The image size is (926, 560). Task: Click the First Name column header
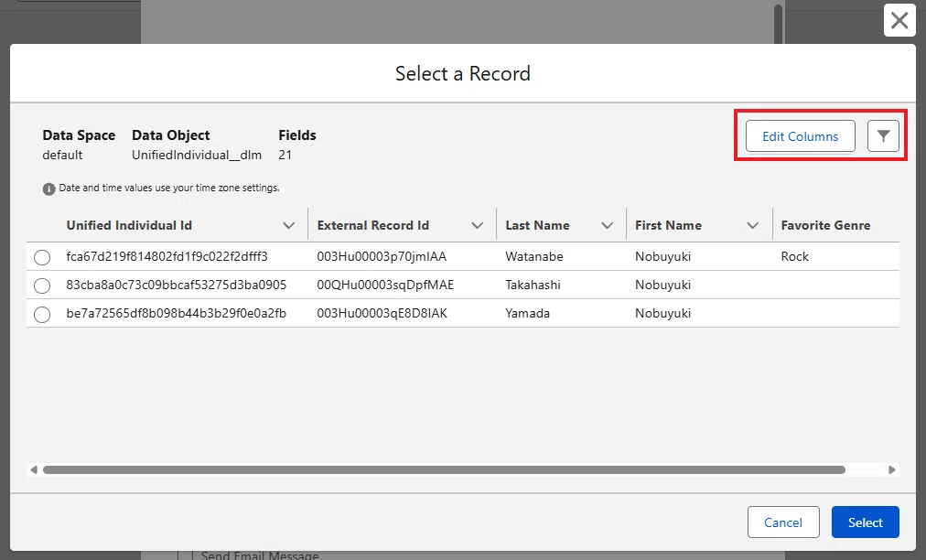668,225
